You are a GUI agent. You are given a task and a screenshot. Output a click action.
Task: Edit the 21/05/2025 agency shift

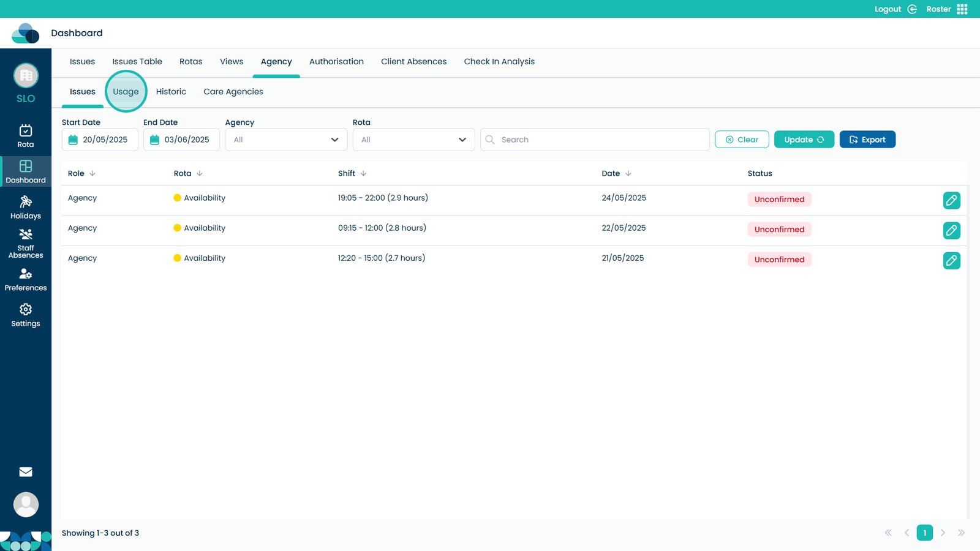(951, 261)
